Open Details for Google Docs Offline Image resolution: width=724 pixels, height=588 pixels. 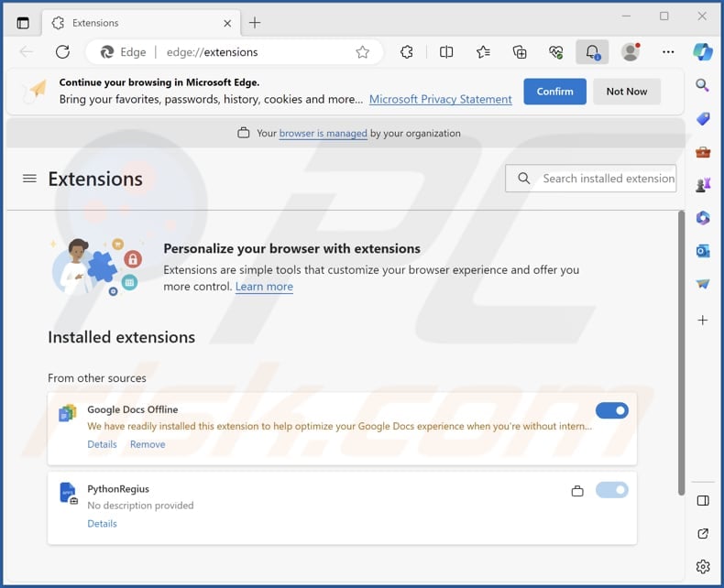102,444
